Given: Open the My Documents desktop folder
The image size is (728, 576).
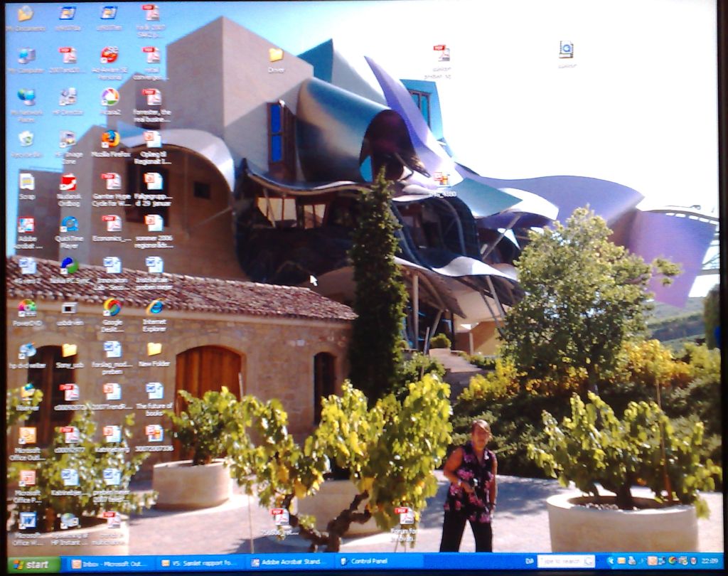Looking at the screenshot, I should click(x=25, y=14).
